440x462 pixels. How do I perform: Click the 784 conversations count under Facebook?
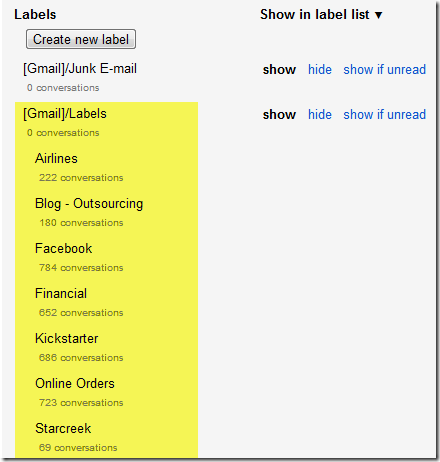(81, 268)
